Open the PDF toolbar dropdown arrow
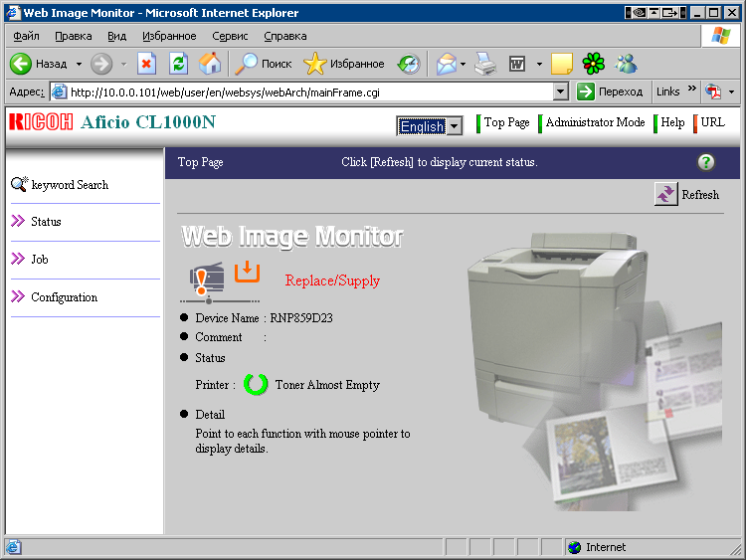Screen dimensions: 746x560 point(731,92)
